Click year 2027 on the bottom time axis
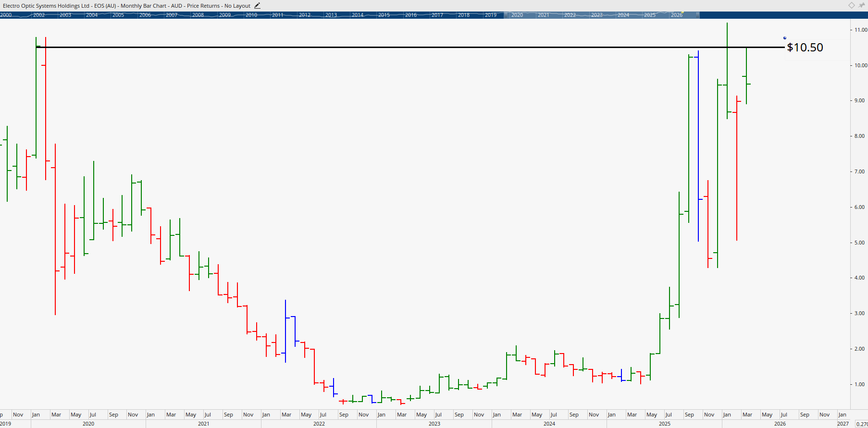 [843, 424]
